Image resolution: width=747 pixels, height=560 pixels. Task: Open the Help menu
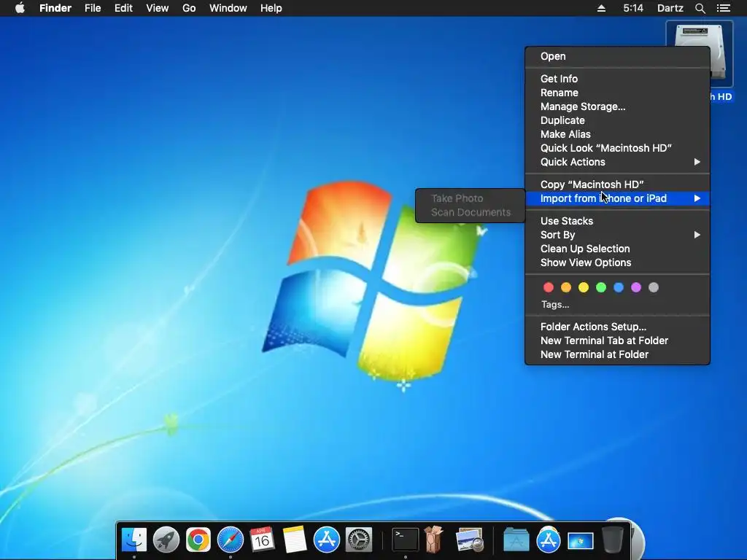point(271,8)
